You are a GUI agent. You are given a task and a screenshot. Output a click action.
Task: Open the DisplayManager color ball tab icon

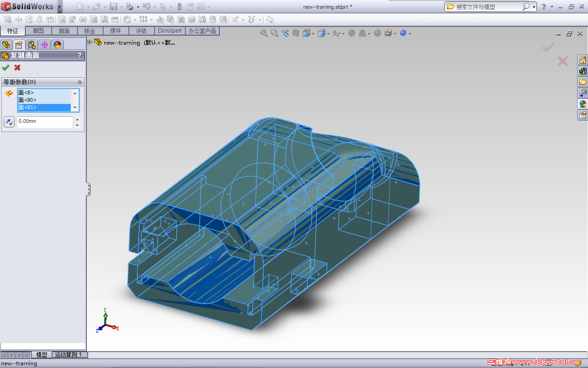57,45
